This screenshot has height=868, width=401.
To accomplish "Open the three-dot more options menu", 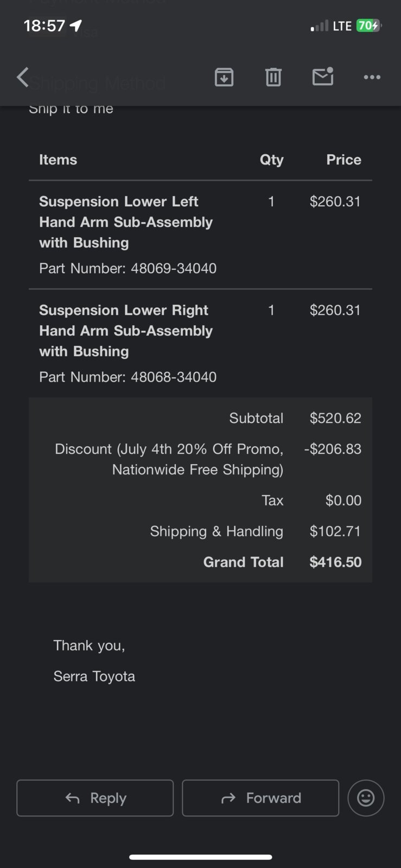I will [372, 77].
